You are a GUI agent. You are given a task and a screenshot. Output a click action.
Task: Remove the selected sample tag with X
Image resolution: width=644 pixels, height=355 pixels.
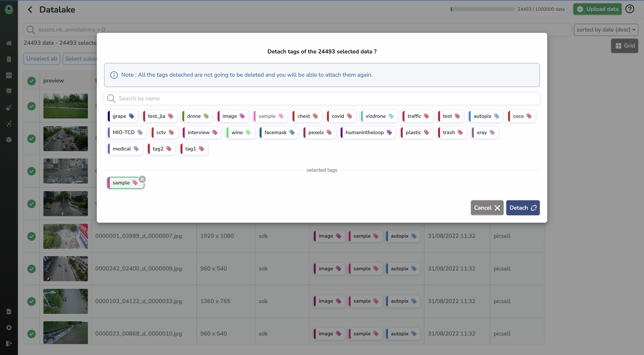point(142,179)
